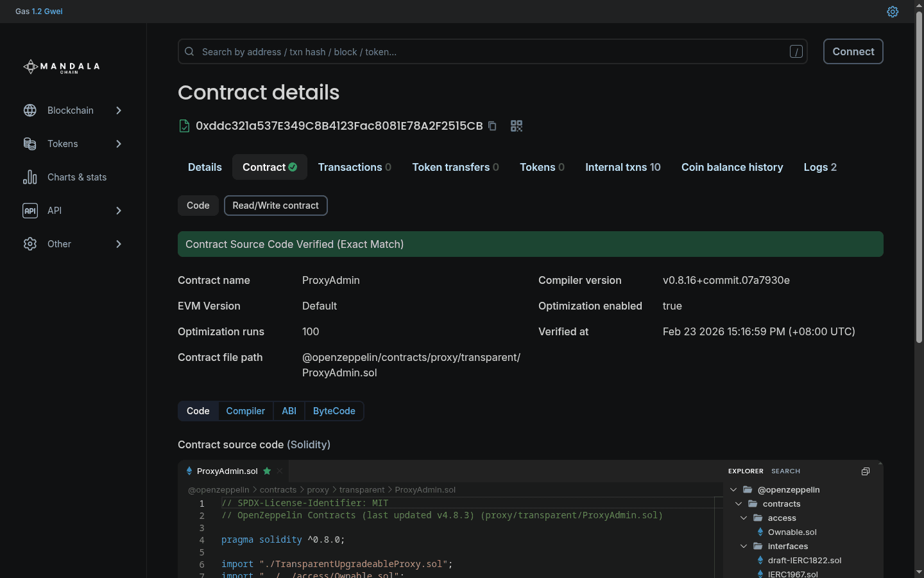This screenshot has height=578, width=924.
Task: Select the Code view in the segmented control
Action: click(198, 411)
